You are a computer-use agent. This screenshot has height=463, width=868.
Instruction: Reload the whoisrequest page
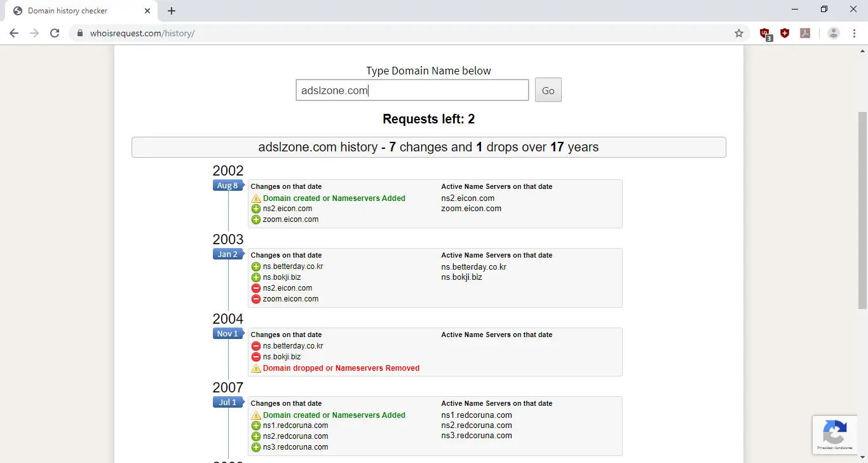(x=55, y=33)
